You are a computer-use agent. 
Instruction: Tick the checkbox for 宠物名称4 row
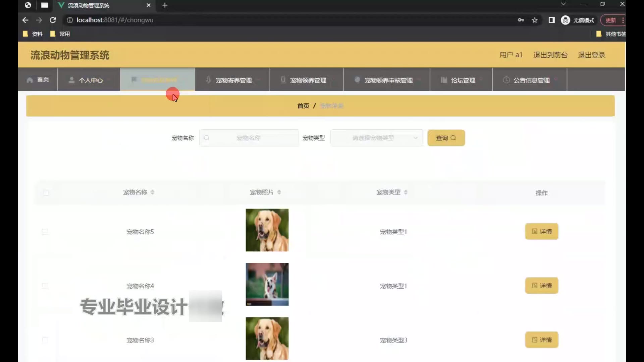[x=45, y=286]
